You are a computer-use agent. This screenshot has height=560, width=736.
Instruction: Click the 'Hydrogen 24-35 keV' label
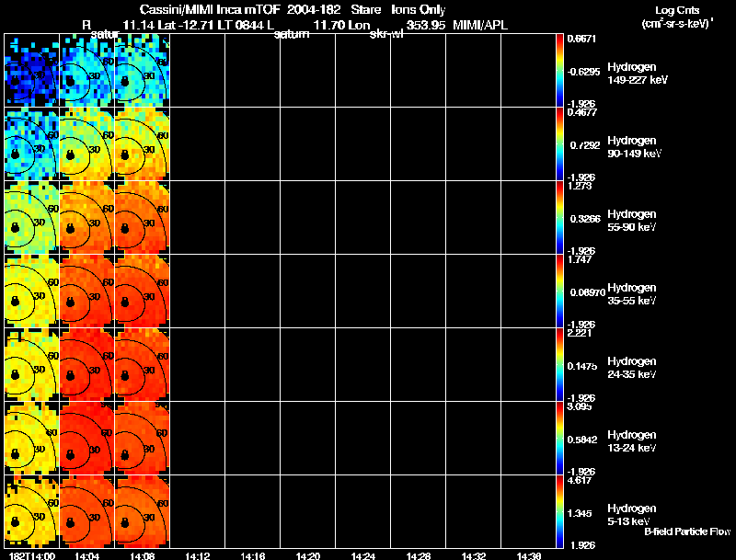pos(632,368)
